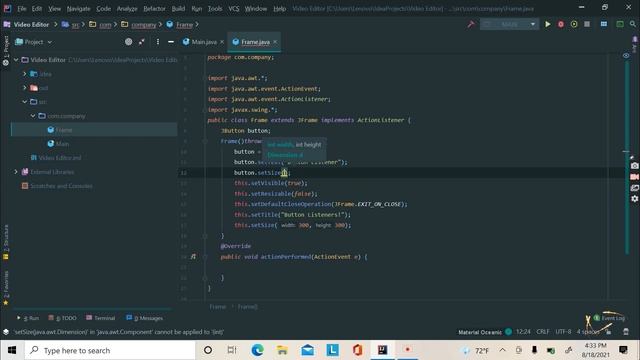Run the program with green play button
The image size is (640, 360).
(x=547, y=24)
